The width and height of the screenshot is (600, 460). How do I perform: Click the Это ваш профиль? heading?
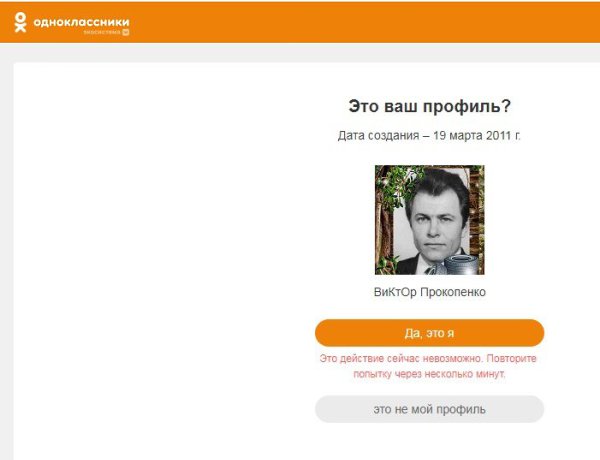pos(429,106)
